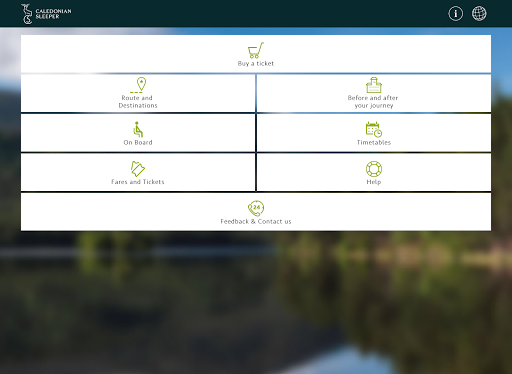Select the On Board text label
The width and height of the screenshot is (512, 374).
138,142
